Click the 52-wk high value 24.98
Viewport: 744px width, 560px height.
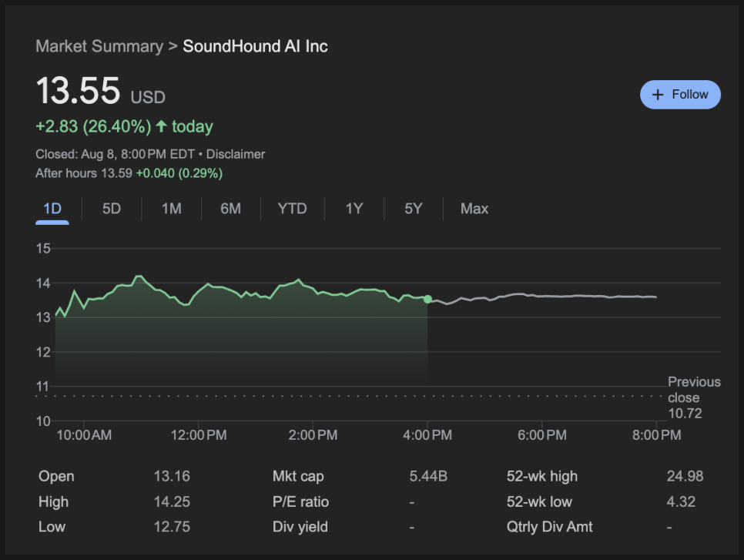click(685, 476)
